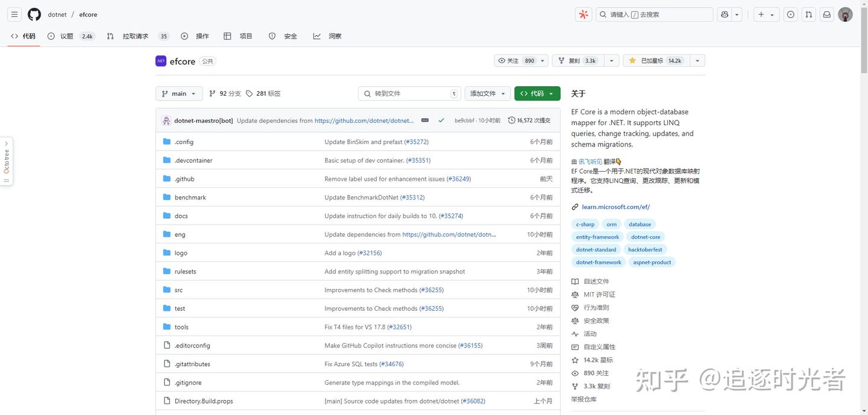The image size is (868, 415).
Task: Open the green Code dropdown
Action: pyautogui.click(x=537, y=93)
